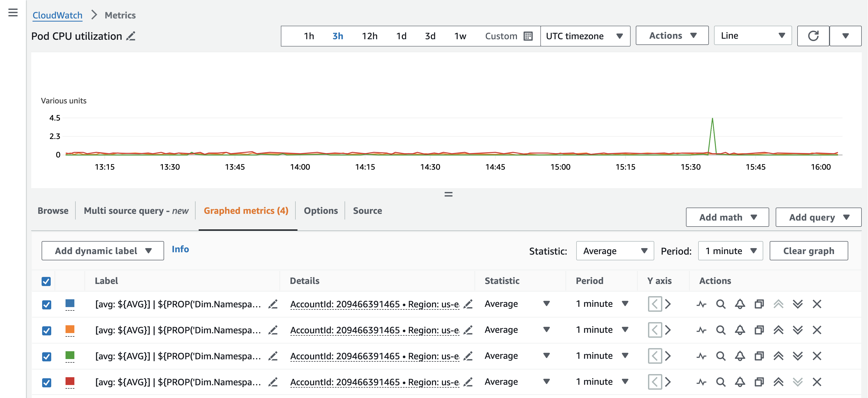Open the Source tab

click(367, 210)
